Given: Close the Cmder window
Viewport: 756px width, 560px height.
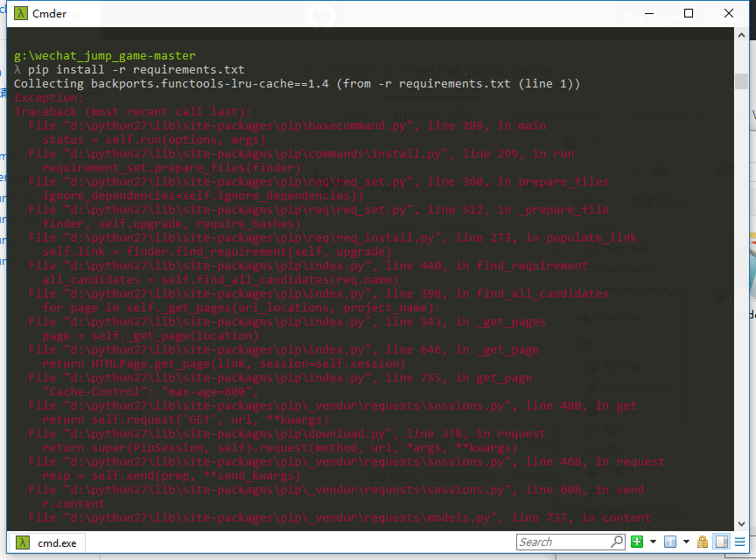Looking at the screenshot, I should (x=729, y=13).
